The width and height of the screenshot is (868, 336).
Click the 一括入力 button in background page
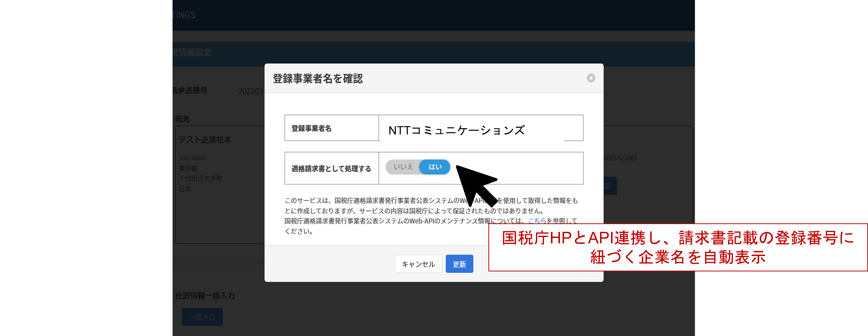(202, 317)
